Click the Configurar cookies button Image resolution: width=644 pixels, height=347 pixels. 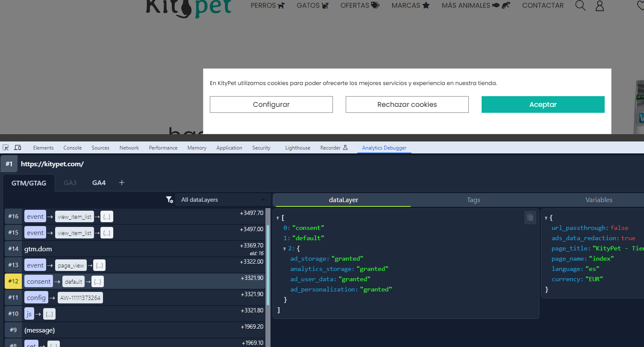(x=271, y=105)
